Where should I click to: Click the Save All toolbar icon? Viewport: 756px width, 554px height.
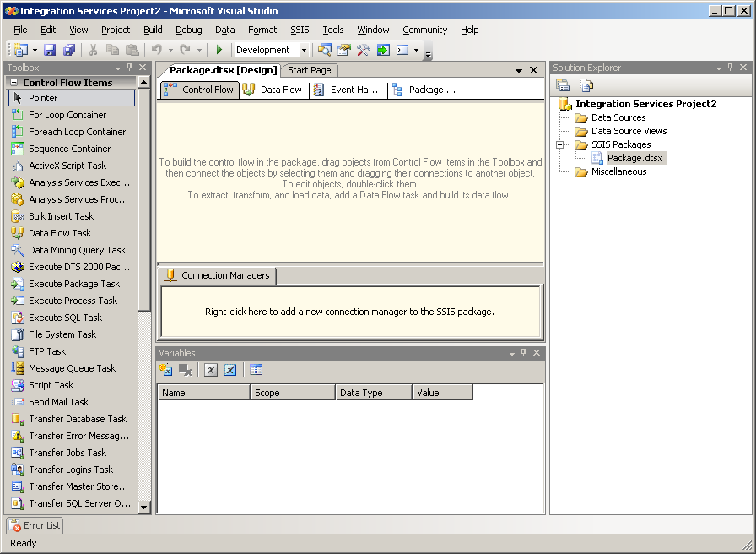pyautogui.click(x=69, y=50)
